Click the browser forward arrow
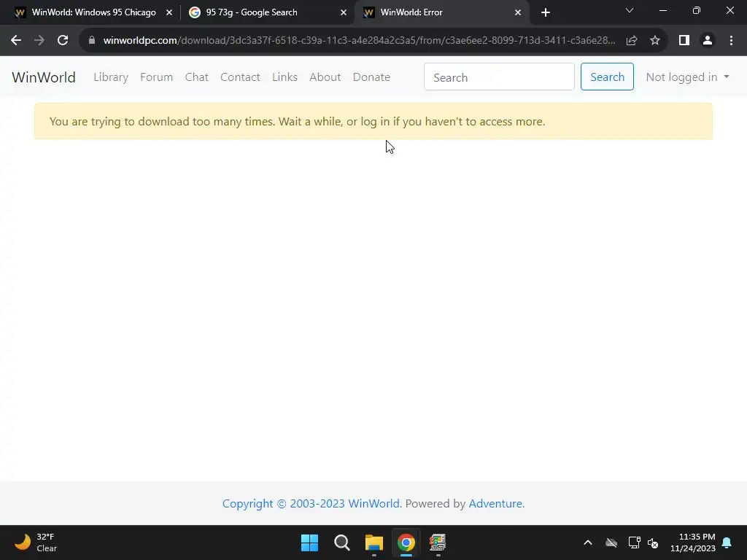The image size is (747, 560). [x=39, y=41]
